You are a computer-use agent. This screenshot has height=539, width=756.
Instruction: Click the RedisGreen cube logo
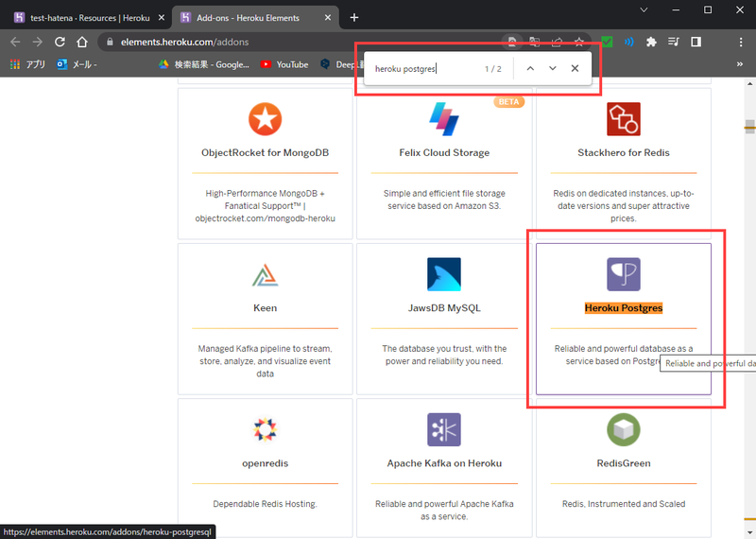[x=624, y=429]
